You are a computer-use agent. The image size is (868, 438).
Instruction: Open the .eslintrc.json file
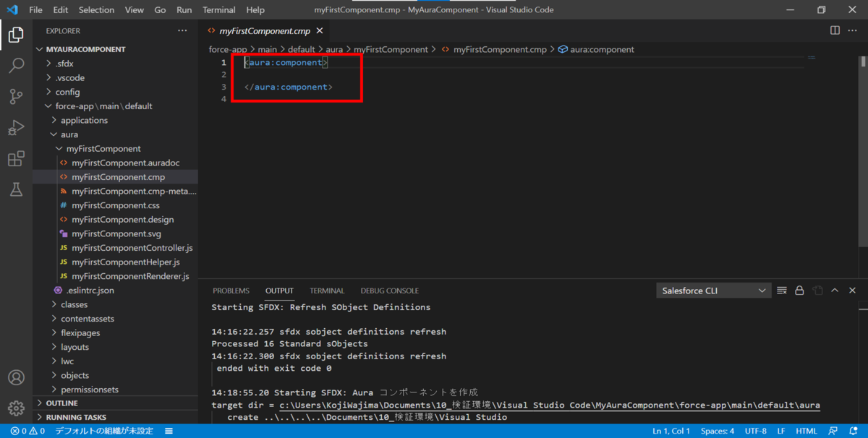click(90, 290)
